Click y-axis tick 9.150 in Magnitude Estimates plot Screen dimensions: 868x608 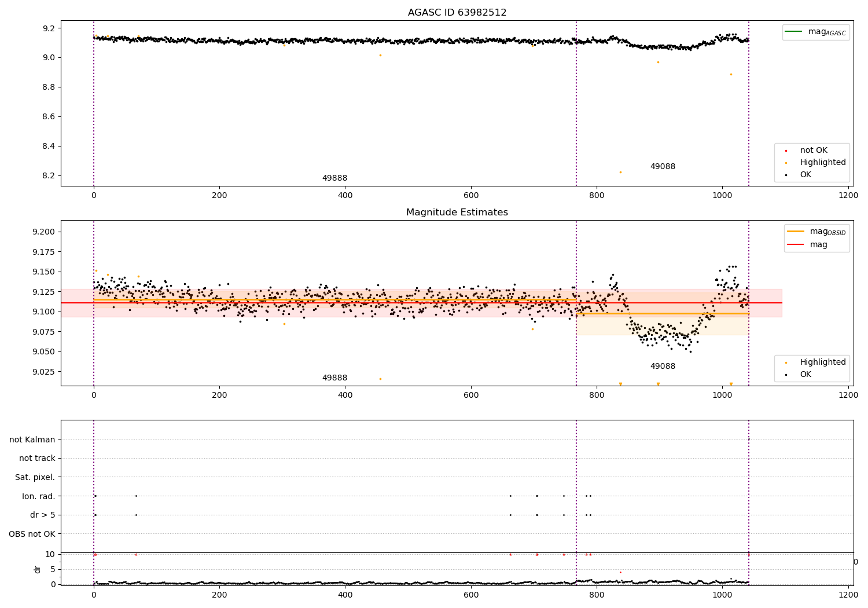point(45,272)
